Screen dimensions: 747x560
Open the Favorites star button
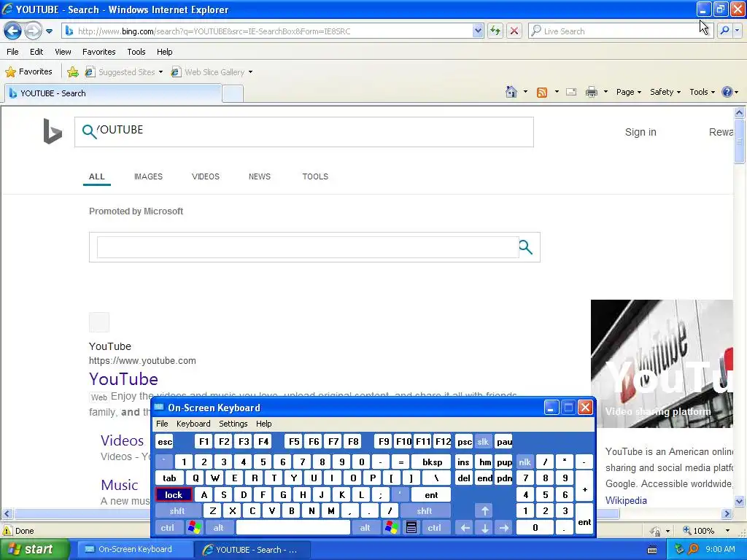[x=28, y=72]
